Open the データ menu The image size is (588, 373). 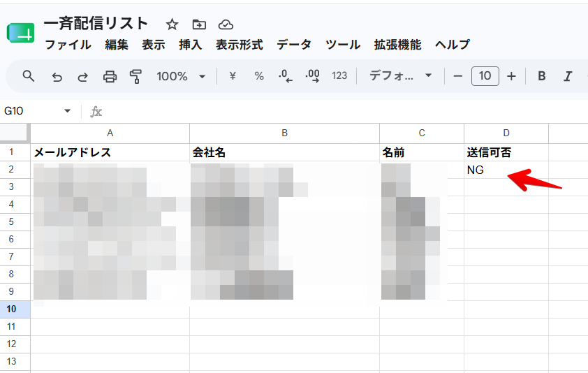[294, 45]
